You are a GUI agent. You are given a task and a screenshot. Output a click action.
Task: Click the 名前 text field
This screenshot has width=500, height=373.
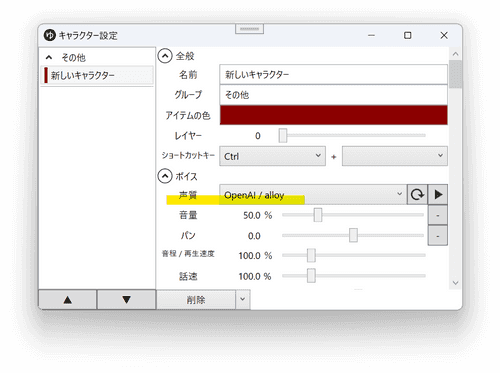(333, 75)
